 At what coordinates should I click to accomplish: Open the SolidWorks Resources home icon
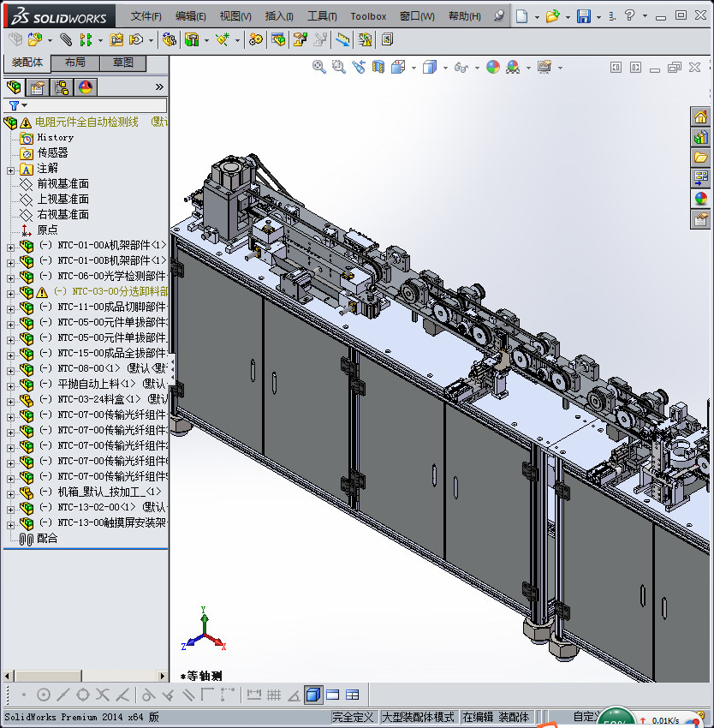(x=701, y=117)
